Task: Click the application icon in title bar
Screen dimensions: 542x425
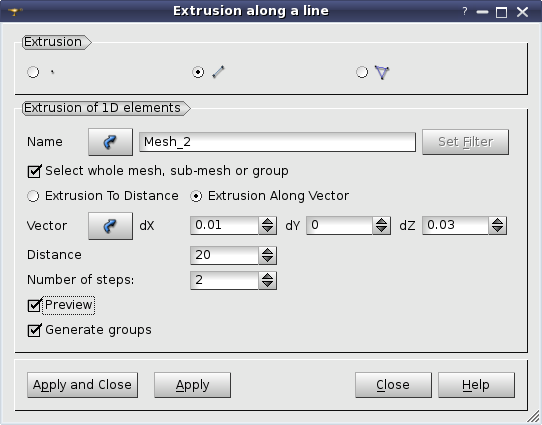Action: pyautogui.click(x=15, y=12)
